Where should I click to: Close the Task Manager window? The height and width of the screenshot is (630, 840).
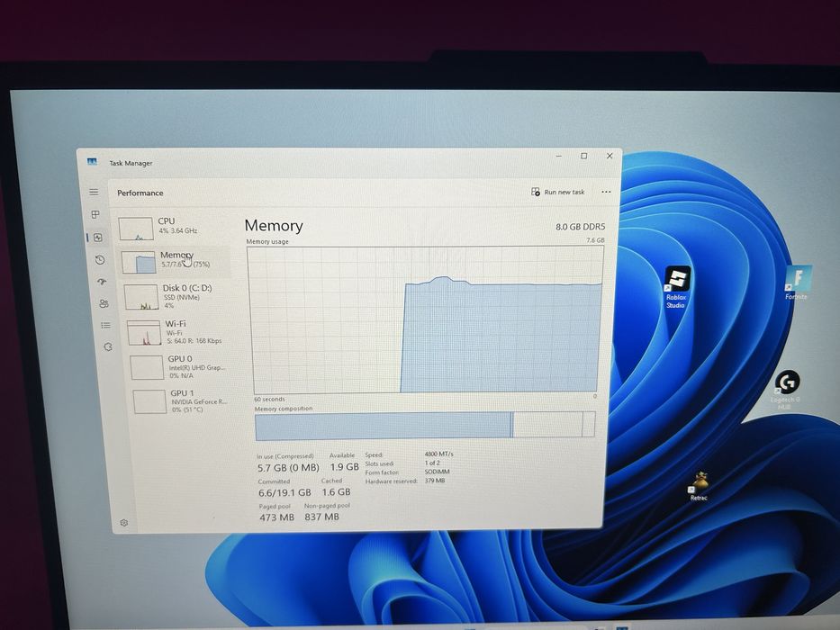(x=610, y=156)
